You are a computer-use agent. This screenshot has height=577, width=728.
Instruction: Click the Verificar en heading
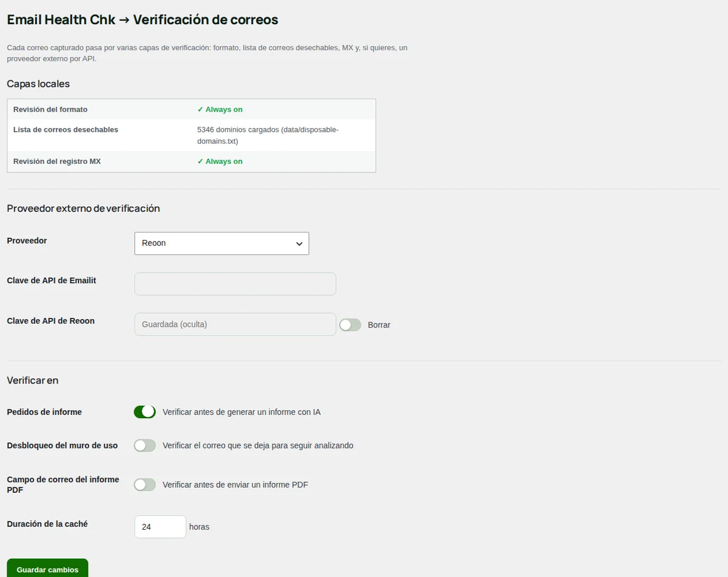pos(33,380)
